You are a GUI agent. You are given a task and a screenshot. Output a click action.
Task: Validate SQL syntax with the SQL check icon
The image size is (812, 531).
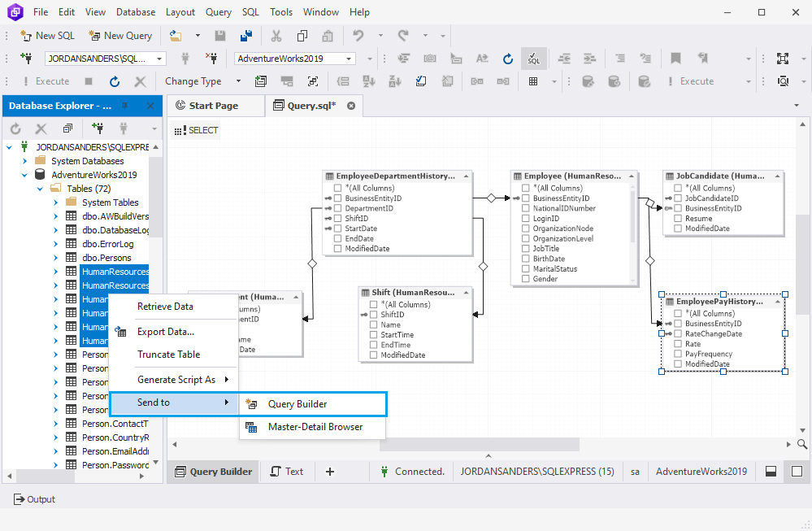pyautogui.click(x=534, y=59)
